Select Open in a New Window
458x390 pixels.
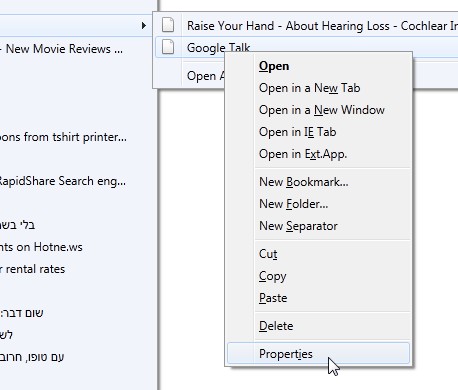coord(318,110)
